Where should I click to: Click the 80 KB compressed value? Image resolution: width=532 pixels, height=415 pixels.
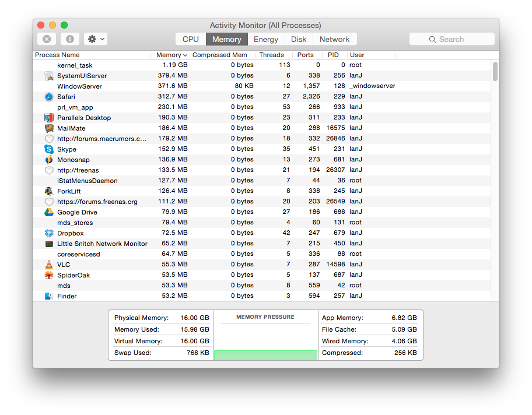(x=244, y=86)
